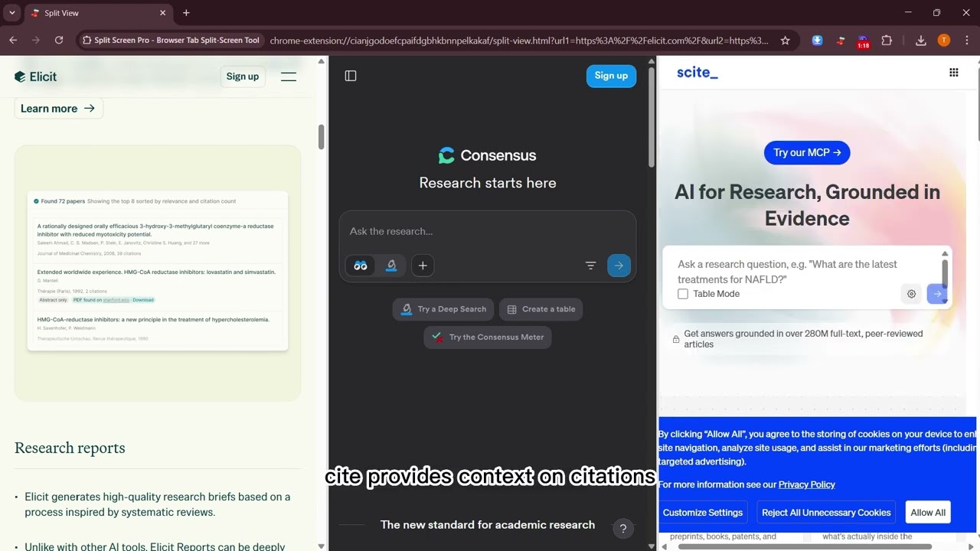
Task: Click Sign up on Elicit
Action: coord(243,77)
